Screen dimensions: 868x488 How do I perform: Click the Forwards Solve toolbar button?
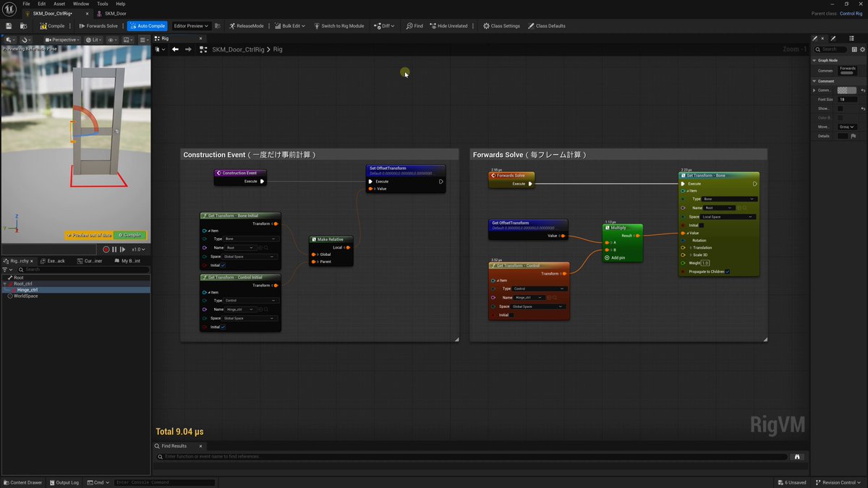tap(98, 26)
